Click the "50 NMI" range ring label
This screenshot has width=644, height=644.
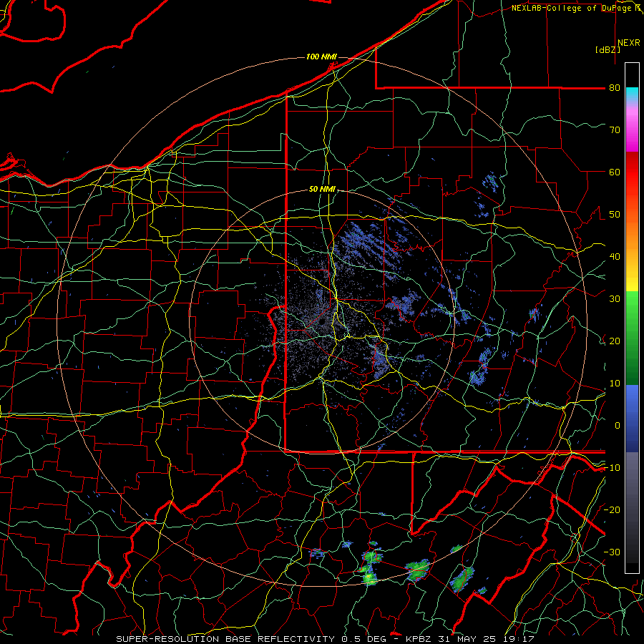322,189
